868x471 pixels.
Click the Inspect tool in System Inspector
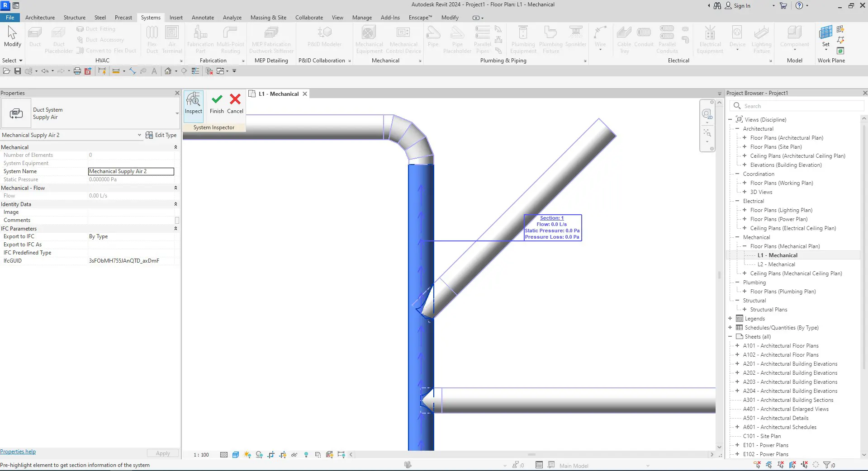[193, 104]
